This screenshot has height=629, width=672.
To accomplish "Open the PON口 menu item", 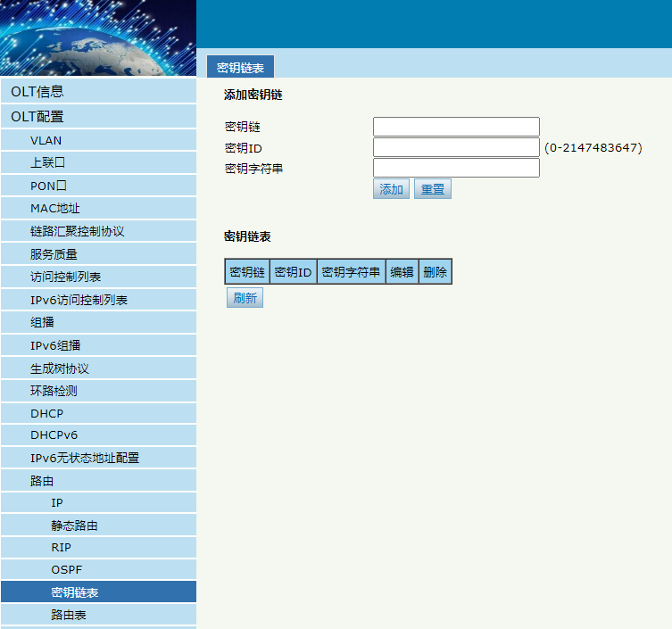I will [98, 186].
